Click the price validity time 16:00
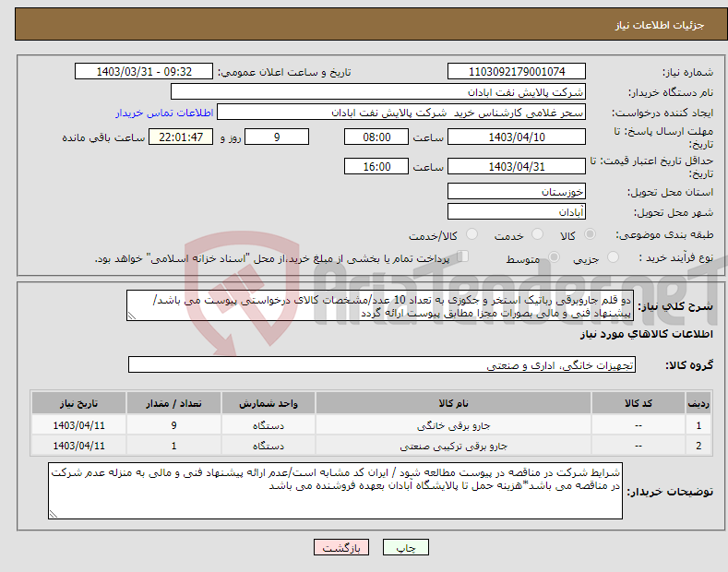The image size is (728, 572). pos(376,166)
